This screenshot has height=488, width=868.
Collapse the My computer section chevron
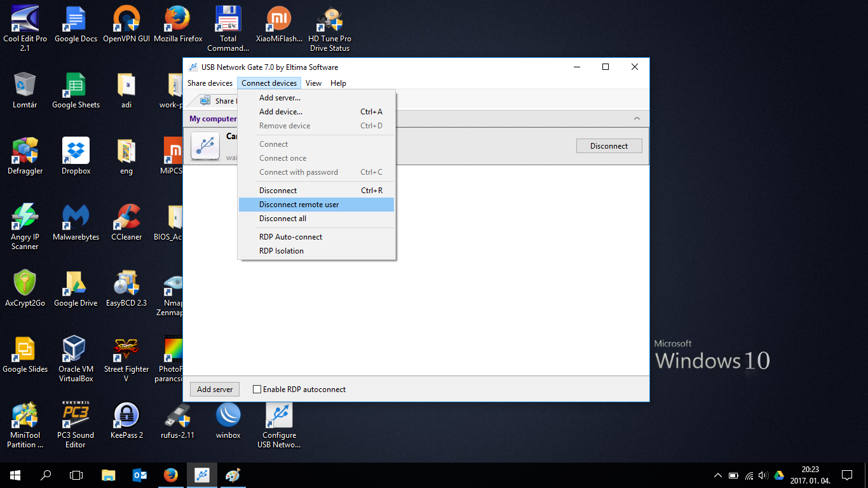(637, 119)
